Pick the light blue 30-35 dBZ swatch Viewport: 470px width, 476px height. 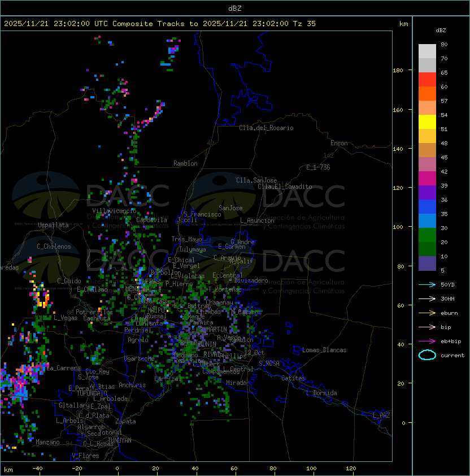(427, 221)
